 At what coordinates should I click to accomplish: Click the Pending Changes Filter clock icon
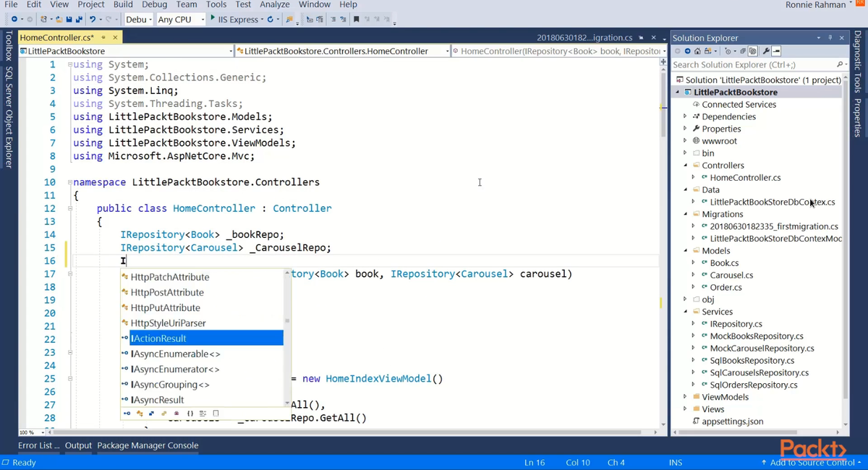coord(728,51)
